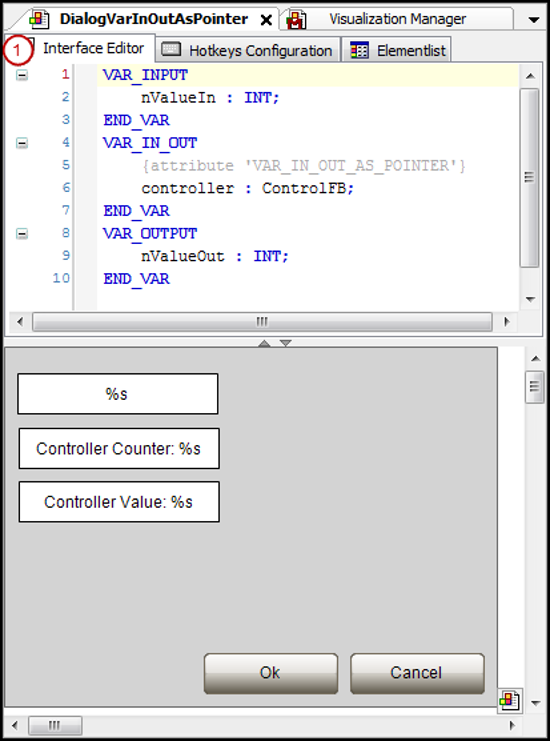The height and width of the screenshot is (741, 550).
Task: Click the VAR_INPUT keyword on line 1
Action: coord(146,75)
